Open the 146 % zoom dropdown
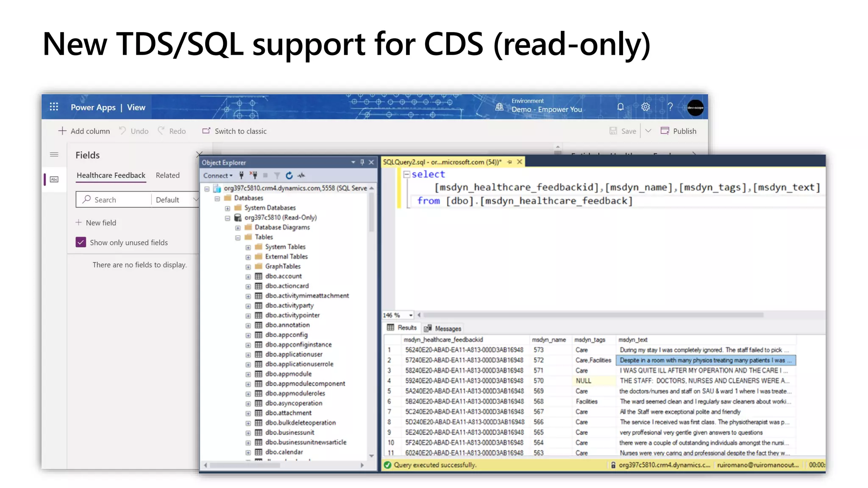Screen dimensions: 868x488 (x=410, y=315)
